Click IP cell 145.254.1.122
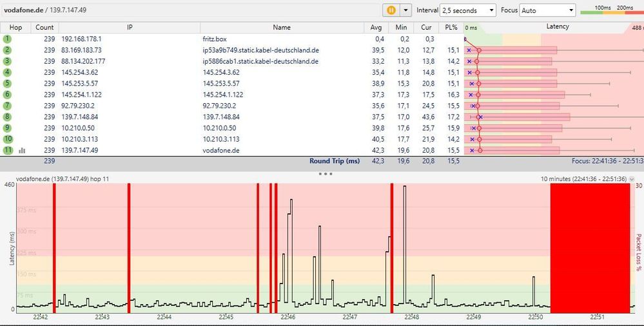644x326 pixels. 81,95
